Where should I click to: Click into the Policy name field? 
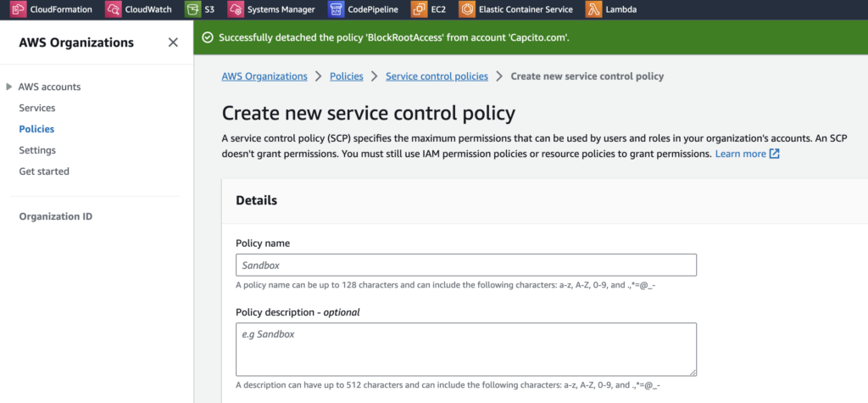click(x=465, y=265)
